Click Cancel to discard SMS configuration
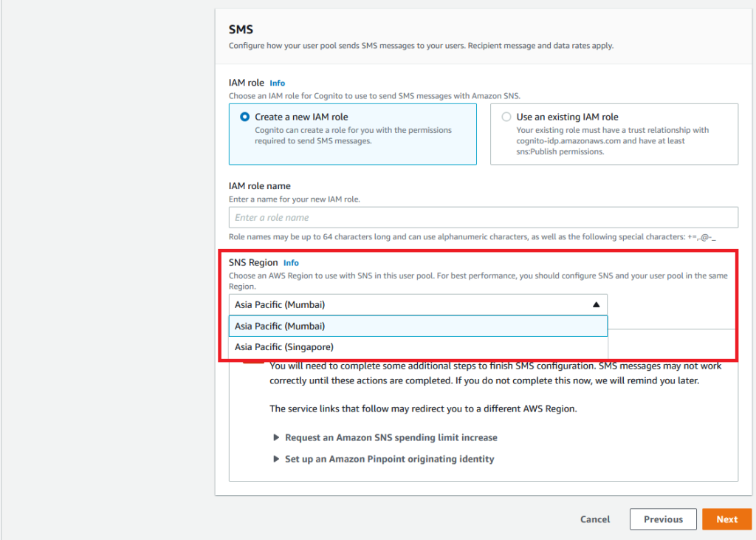Screen dimensions: 756x540 [594, 519]
